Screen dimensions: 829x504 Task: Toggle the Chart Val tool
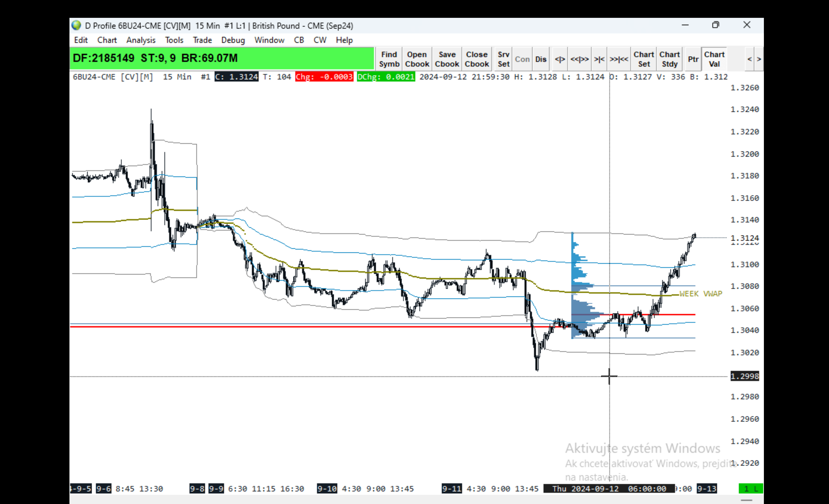[714, 59]
